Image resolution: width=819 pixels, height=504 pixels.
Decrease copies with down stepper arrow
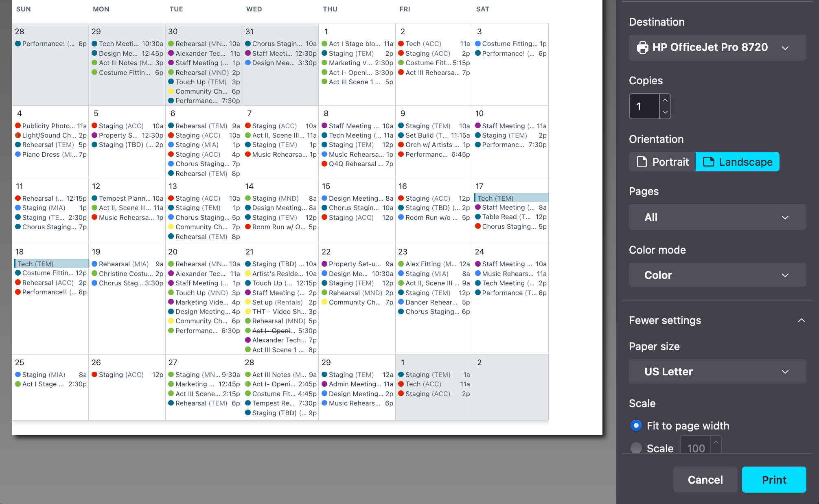(x=665, y=112)
